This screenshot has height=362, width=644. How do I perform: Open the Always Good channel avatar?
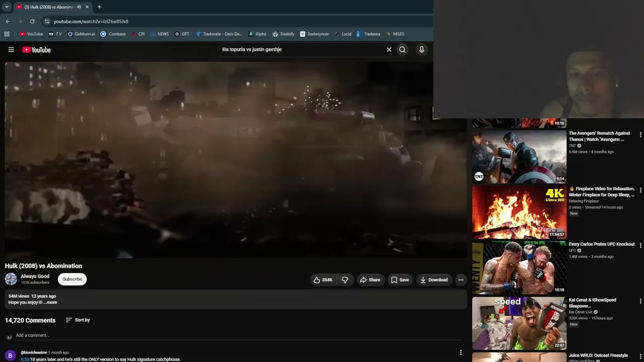[11, 279]
